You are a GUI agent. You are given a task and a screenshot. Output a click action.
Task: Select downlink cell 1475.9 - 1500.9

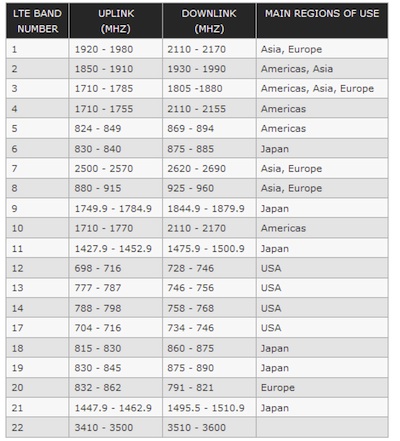click(x=209, y=248)
